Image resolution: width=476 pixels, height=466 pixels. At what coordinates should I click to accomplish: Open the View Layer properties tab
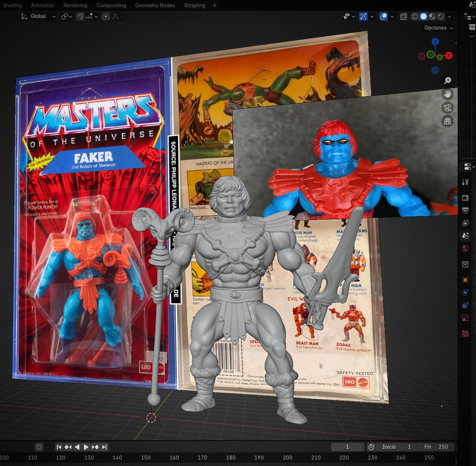click(x=466, y=223)
